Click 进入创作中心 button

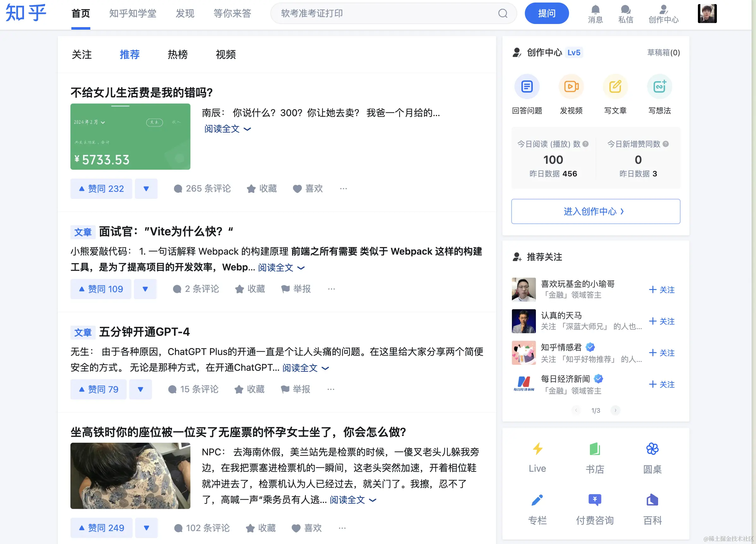(596, 211)
